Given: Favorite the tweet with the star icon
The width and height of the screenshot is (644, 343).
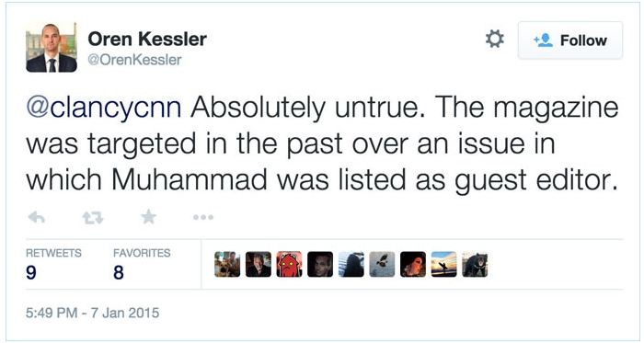Looking at the screenshot, I should 149,217.
